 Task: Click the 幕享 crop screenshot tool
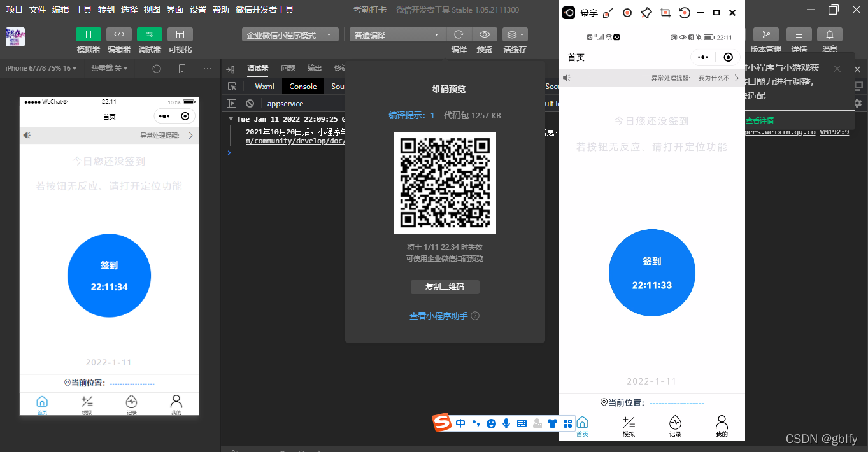pos(665,13)
